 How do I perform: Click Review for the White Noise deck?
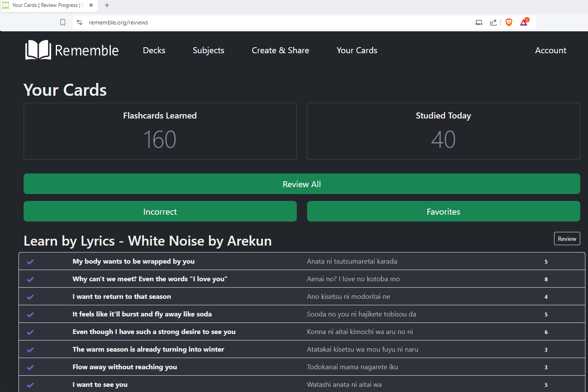pos(567,239)
